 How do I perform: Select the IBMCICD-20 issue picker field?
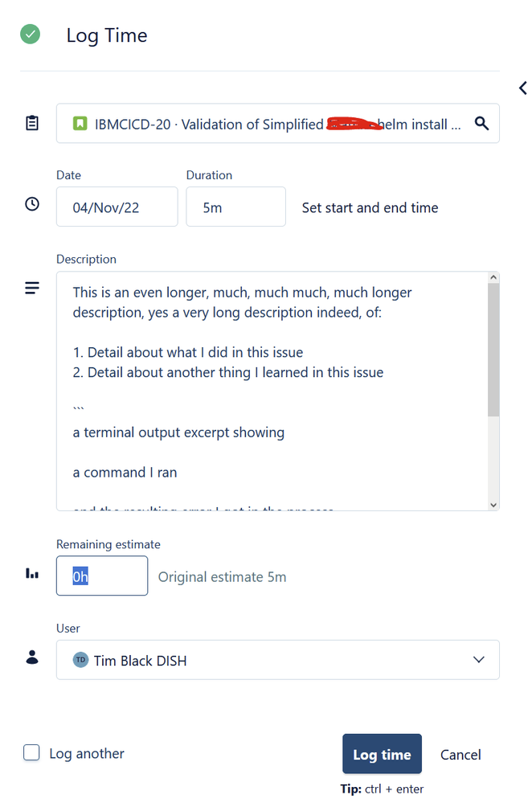coord(277,124)
